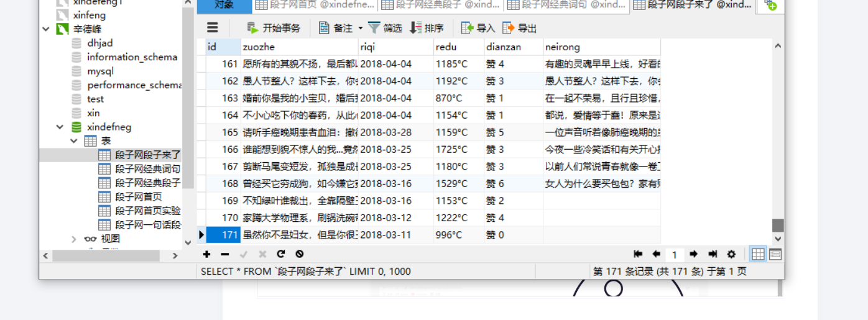Click the data grid vertical scrollbar thumb
The height and width of the screenshot is (320, 868).
click(778, 226)
